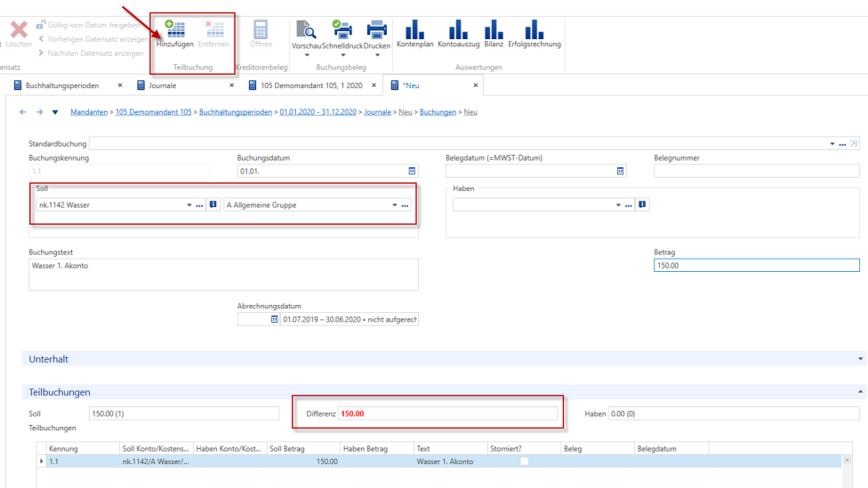Click the Betrag field showing 150.00
Viewport: 868px width, 488px height.
756,266
